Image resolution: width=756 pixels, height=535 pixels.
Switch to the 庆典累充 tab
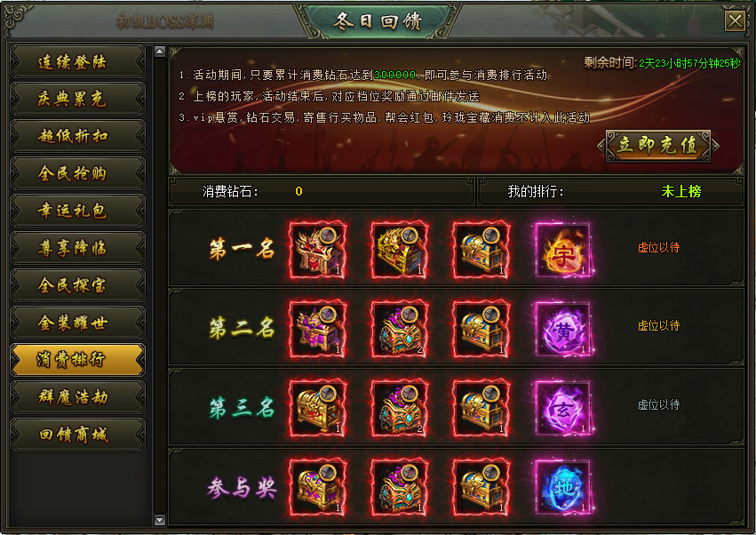tap(77, 99)
